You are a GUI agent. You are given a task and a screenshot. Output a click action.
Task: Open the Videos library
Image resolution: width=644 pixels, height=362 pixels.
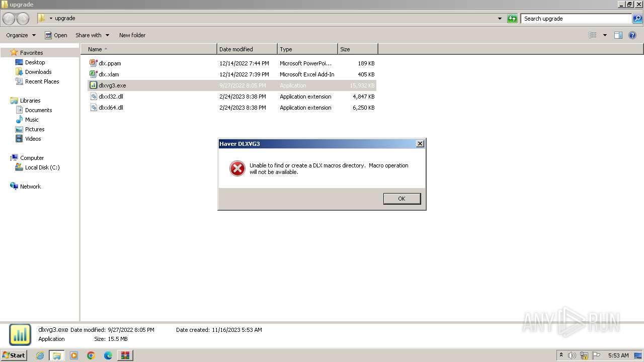pos(33,139)
